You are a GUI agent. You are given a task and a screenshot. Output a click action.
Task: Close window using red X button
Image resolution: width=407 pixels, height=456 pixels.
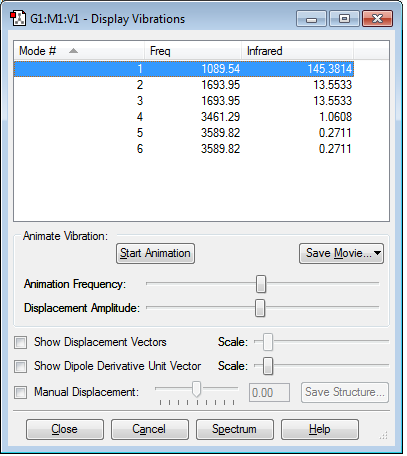point(378,19)
